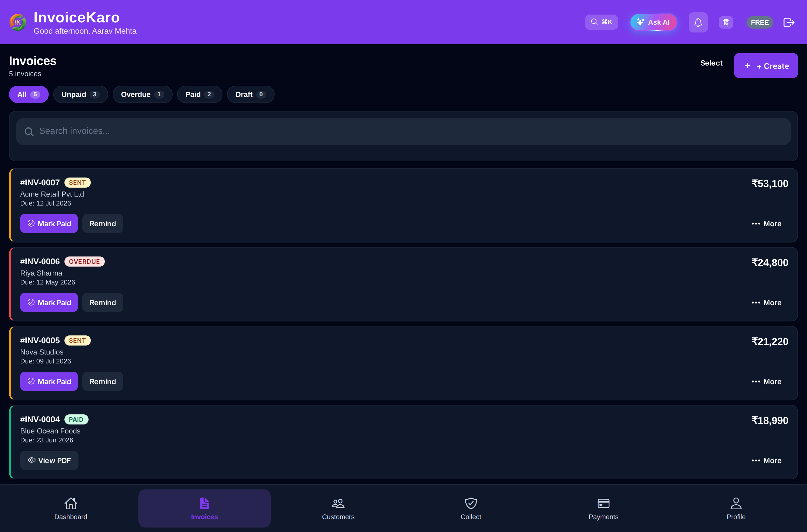
Task: Click customer name Nova Studios
Action: click(42, 352)
